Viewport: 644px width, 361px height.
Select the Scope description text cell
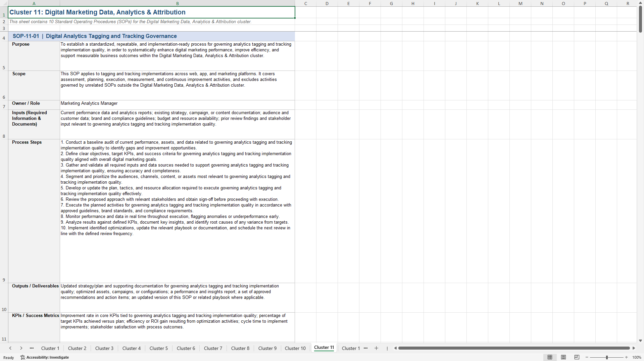(x=178, y=85)
